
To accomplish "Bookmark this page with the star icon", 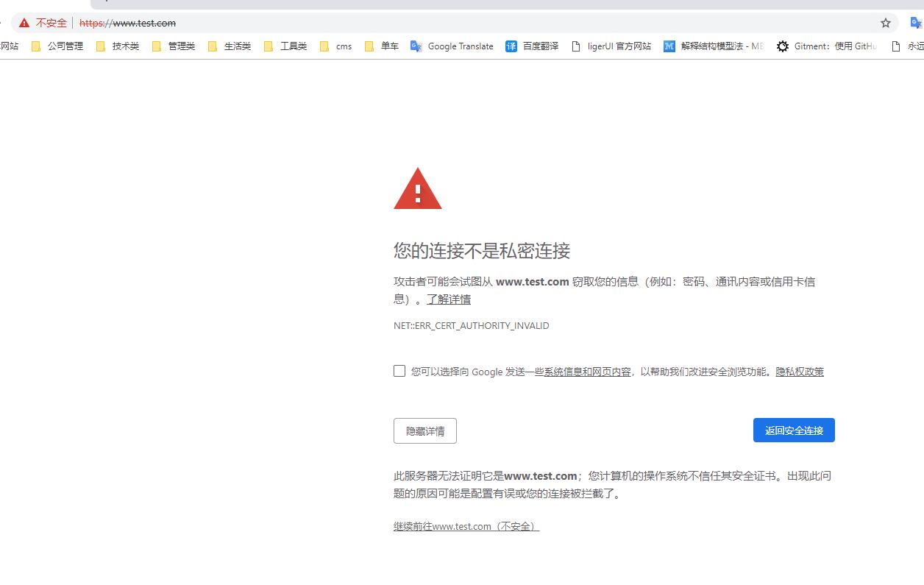I will (x=886, y=23).
